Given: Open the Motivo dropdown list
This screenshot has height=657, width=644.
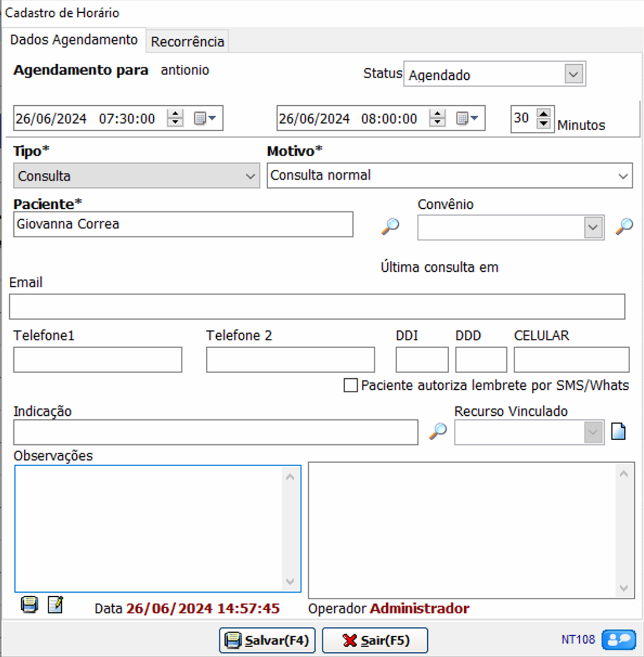Looking at the screenshot, I should (x=623, y=176).
